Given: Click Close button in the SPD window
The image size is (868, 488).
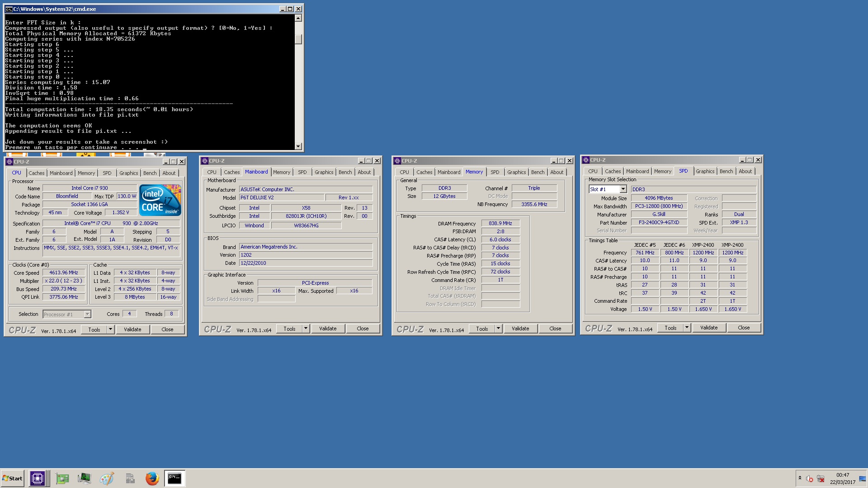Looking at the screenshot, I should pyautogui.click(x=744, y=328).
